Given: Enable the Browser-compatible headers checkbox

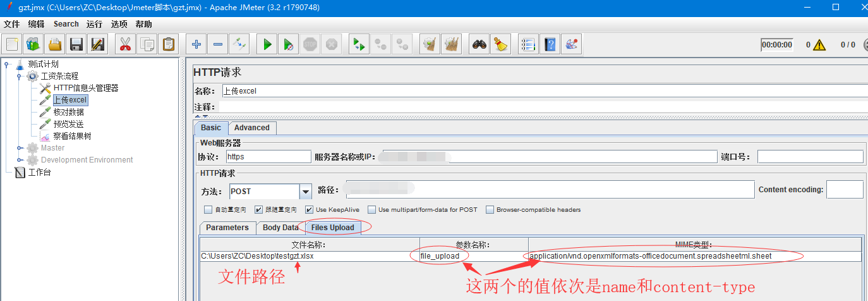Looking at the screenshot, I should pos(490,209).
